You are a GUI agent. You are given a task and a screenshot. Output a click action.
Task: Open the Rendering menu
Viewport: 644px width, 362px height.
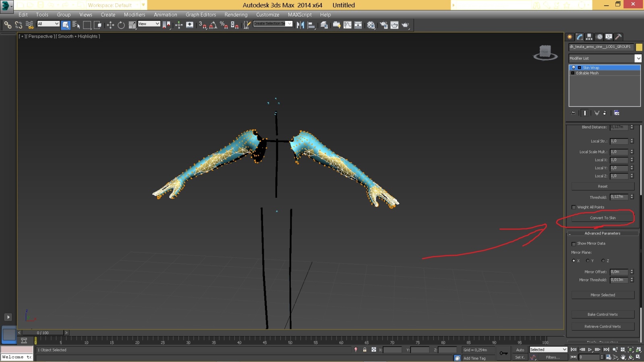pyautogui.click(x=236, y=14)
